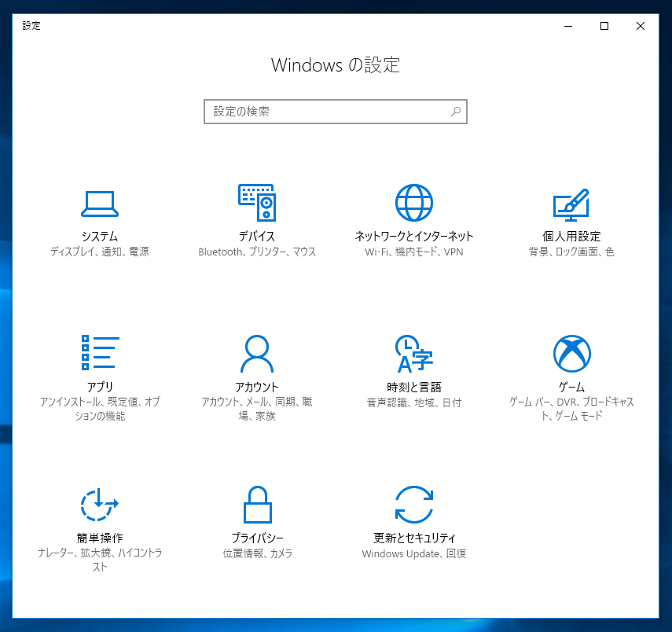Open the デバイス keyboard and speaker icon
Viewport: 672px width, 632px height.
click(x=257, y=202)
